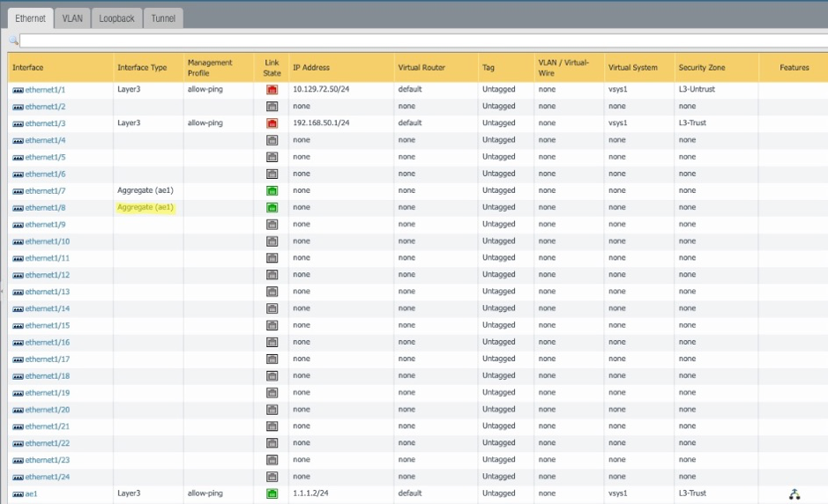This screenshot has height=504, width=828.
Task: Sort by the Security Zone column header
Action: pyautogui.click(x=701, y=68)
